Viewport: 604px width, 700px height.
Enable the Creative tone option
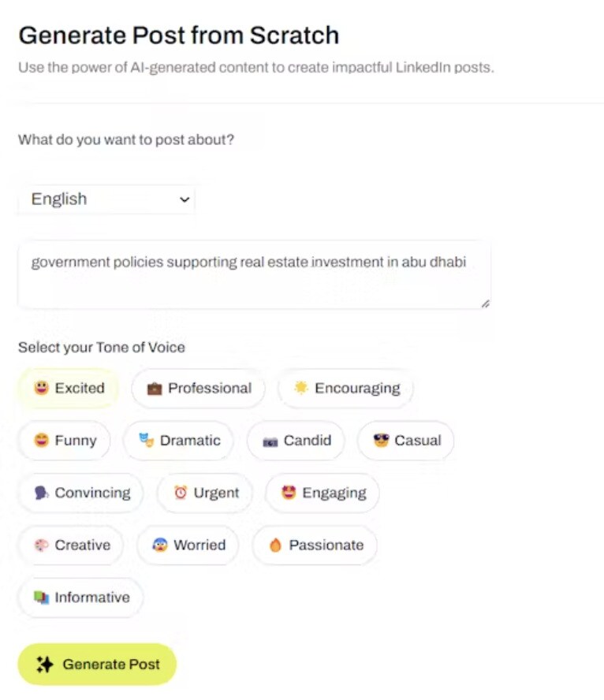71,545
